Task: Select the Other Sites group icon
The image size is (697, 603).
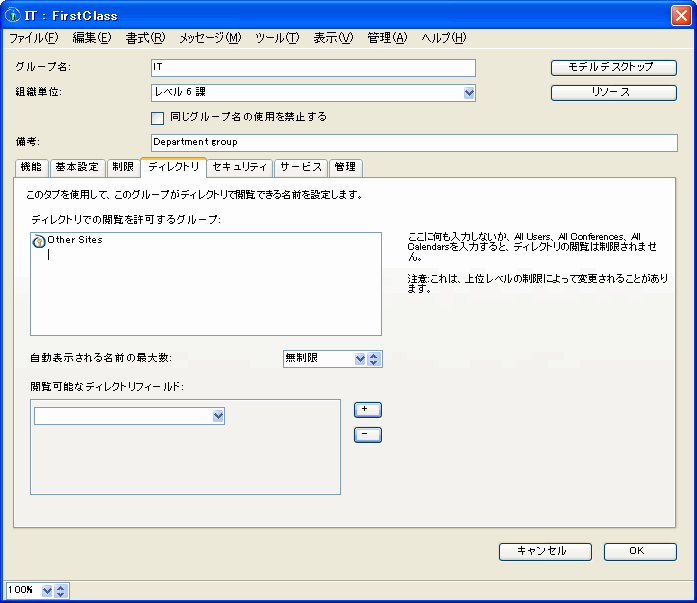Action: coord(39,241)
